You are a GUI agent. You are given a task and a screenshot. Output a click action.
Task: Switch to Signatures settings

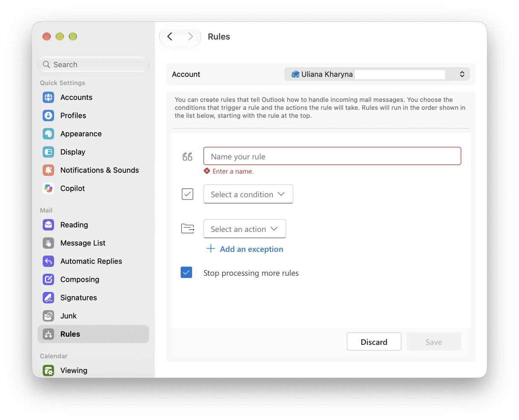[93, 298]
